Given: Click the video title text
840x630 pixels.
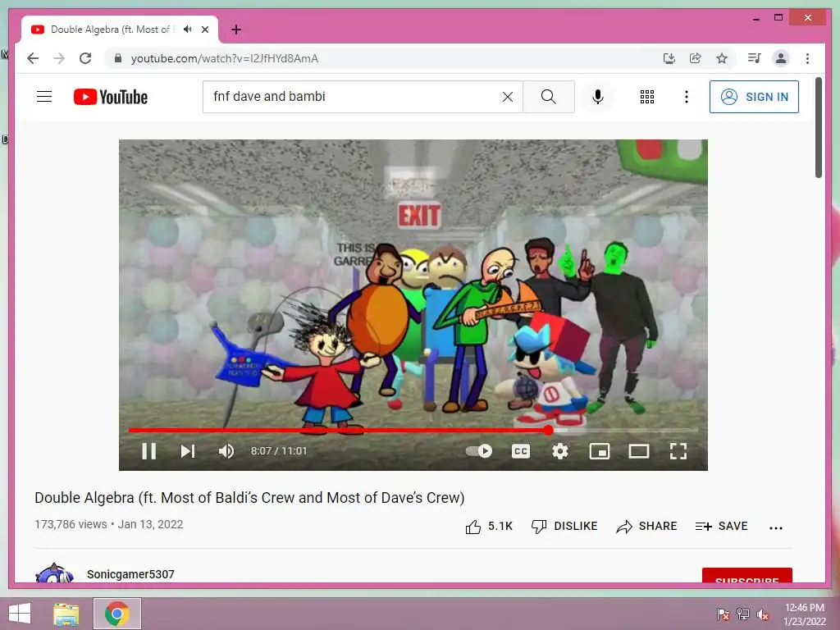Looking at the screenshot, I should click(249, 498).
